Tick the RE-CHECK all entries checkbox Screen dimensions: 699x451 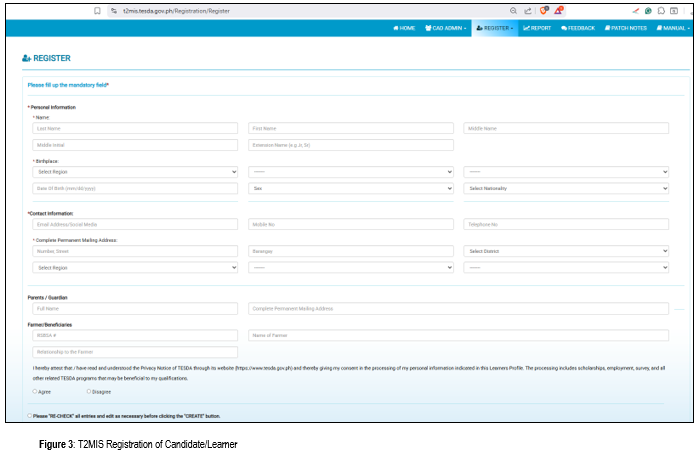30,415
